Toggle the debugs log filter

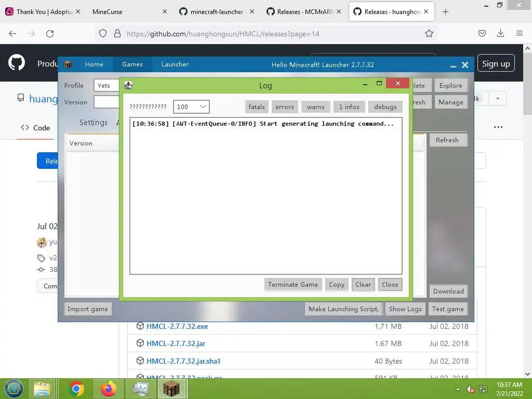pos(385,107)
